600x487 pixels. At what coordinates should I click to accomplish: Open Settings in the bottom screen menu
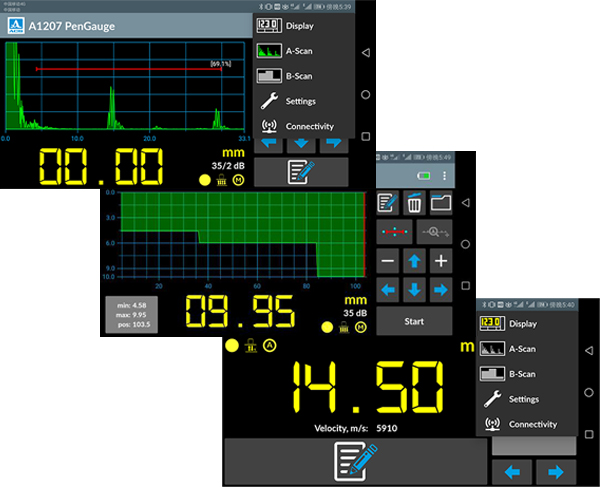coord(527,399)
